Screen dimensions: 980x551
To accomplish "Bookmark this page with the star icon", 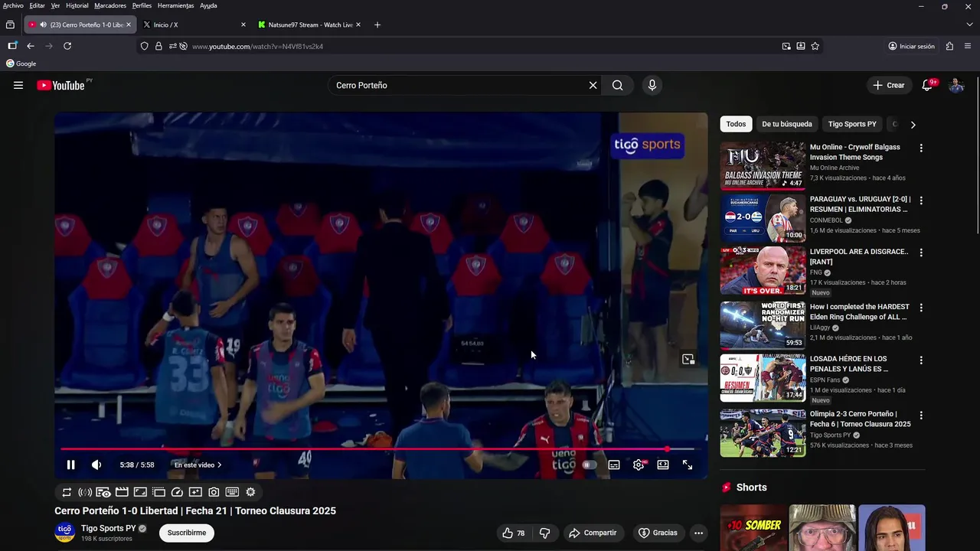I will 815,46.
